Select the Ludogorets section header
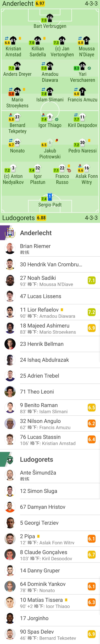 pos(36,459)
